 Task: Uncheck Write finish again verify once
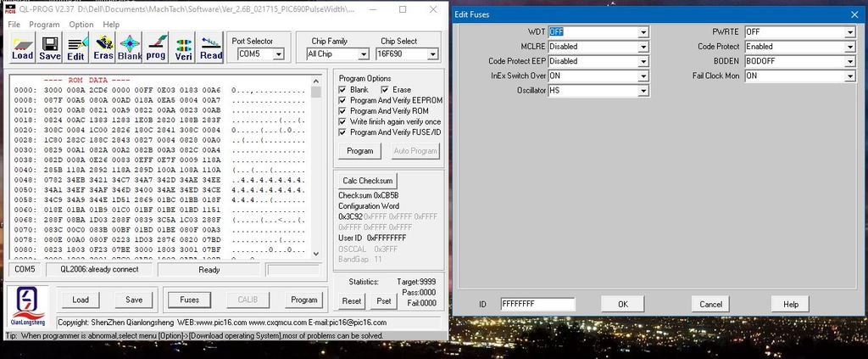pos(342,121)
